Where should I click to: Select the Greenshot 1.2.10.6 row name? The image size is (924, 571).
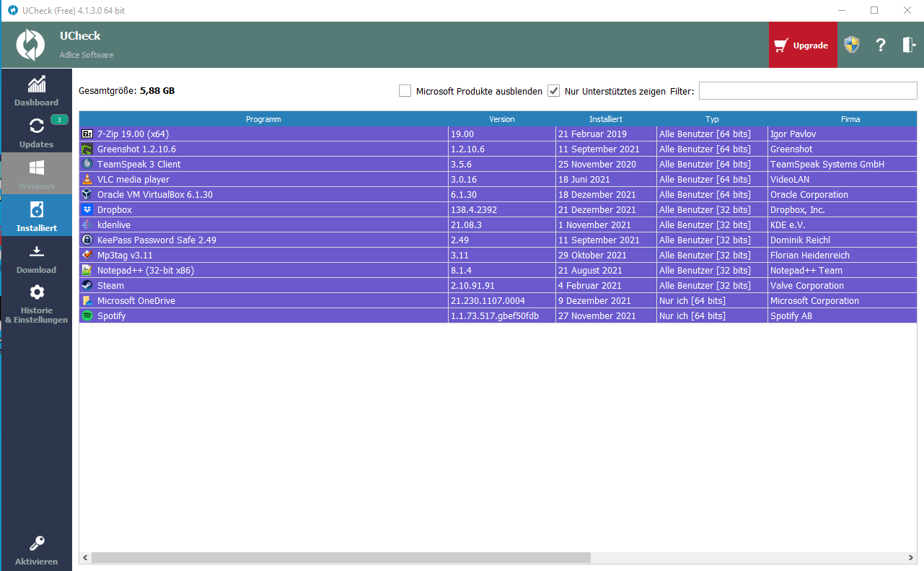pyautogui.click(x=136, y=149)
